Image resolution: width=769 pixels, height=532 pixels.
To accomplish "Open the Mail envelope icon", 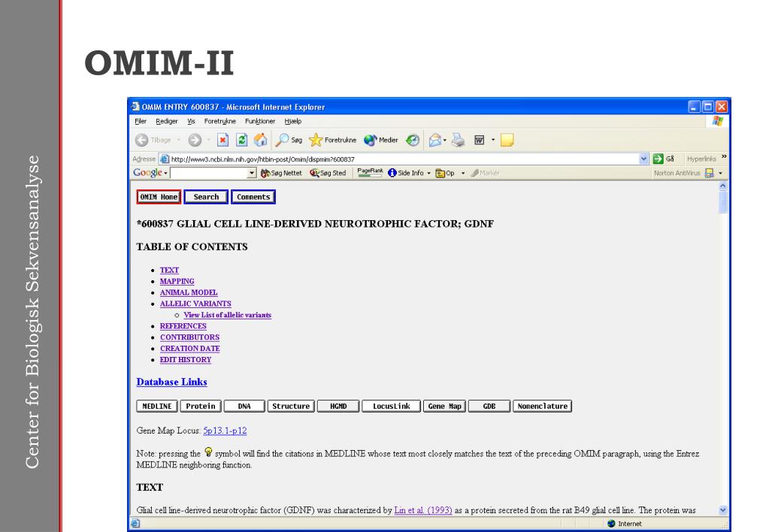I will tap(434, 141).
